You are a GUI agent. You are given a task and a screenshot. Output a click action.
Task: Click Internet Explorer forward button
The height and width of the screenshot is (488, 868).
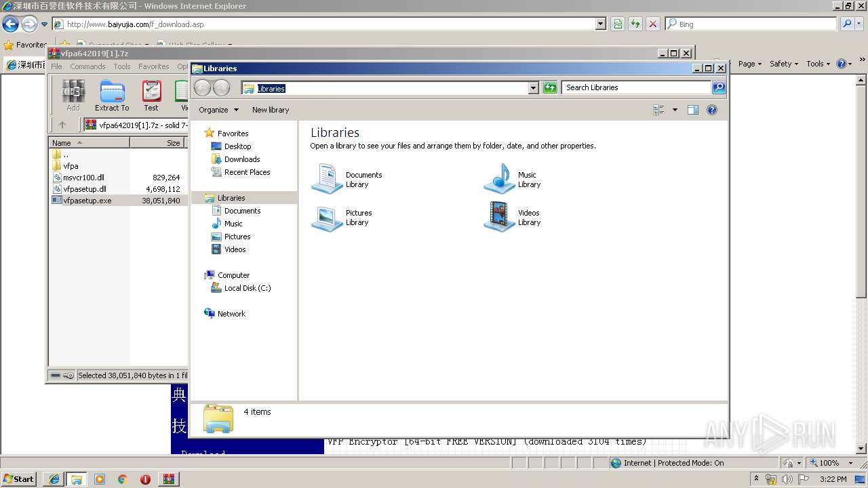(28, 24)
